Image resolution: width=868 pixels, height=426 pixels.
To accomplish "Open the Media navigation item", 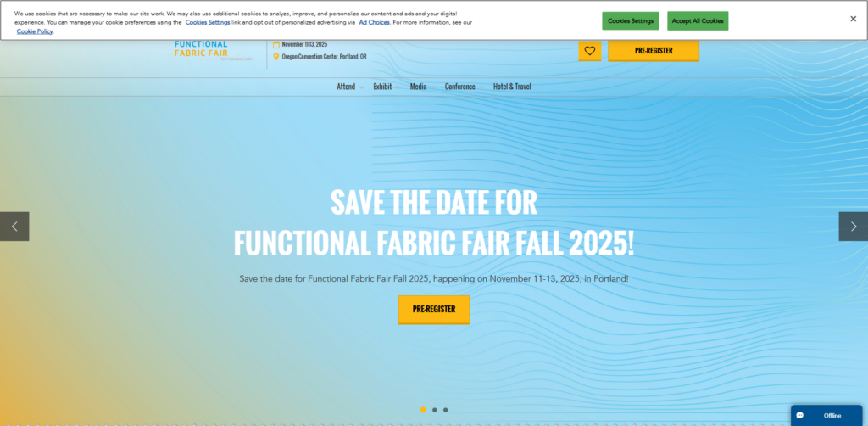I will point(419,87).
